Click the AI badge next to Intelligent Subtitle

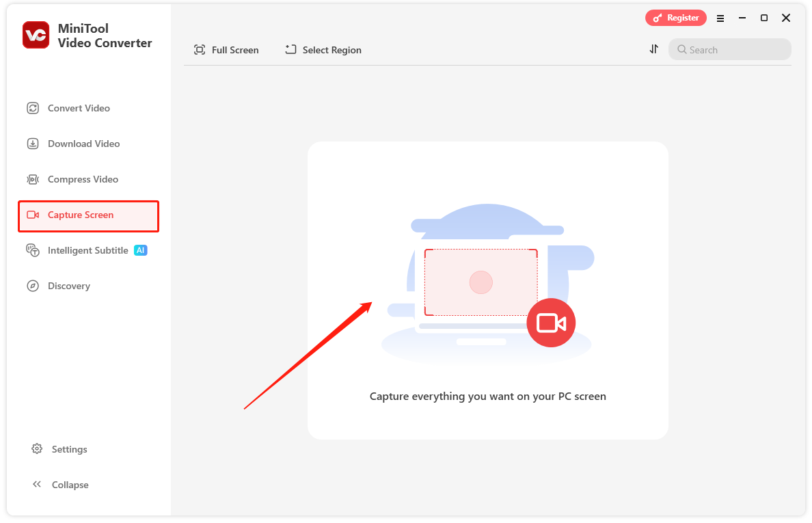tap(141, 250)
